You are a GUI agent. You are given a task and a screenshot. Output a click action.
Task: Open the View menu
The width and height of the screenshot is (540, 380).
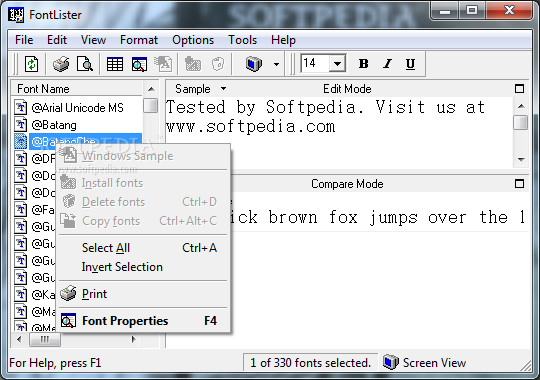93,40
